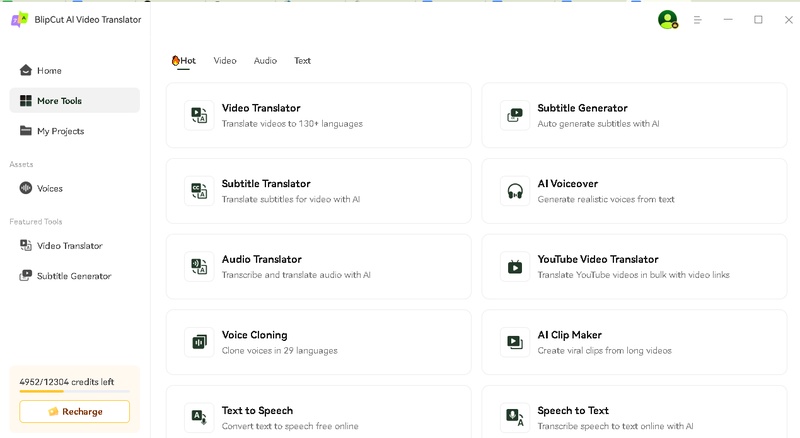Switch to the Video tab

(x=225, y=61)
